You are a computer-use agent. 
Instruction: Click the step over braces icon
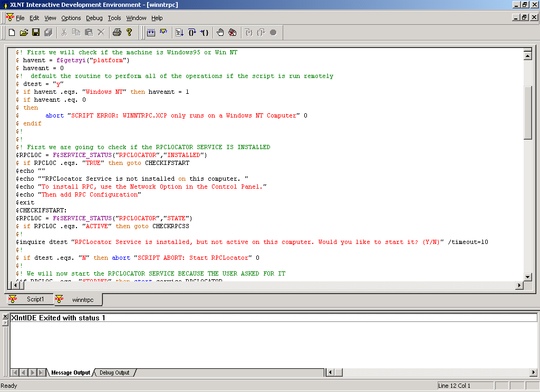click(x=192, y=32)
